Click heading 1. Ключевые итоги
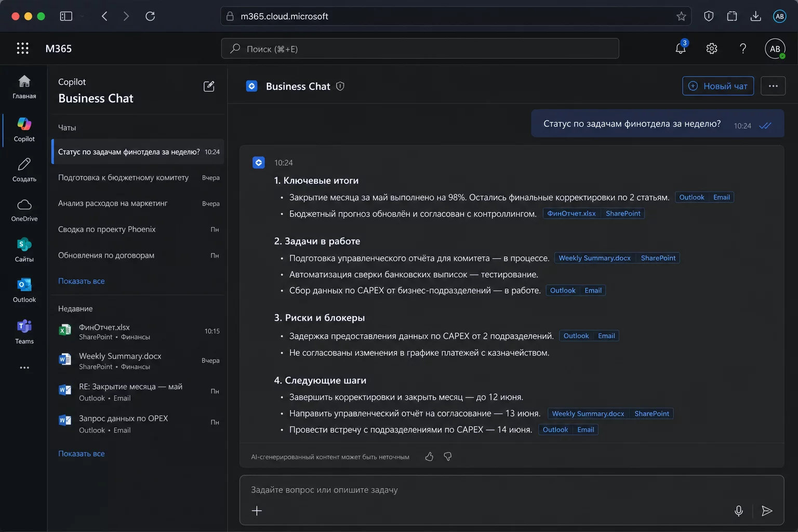The width and height of the screenshot is (798, 532). tap(316, 181)
